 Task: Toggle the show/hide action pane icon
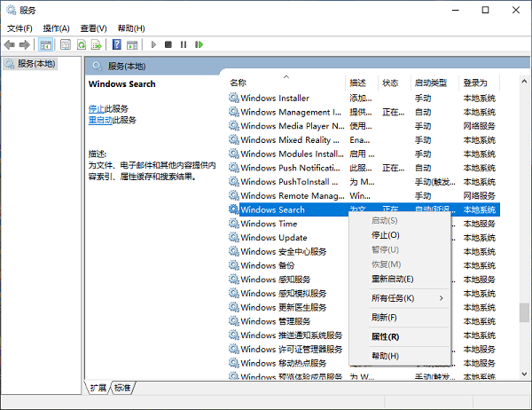(132, 44)
